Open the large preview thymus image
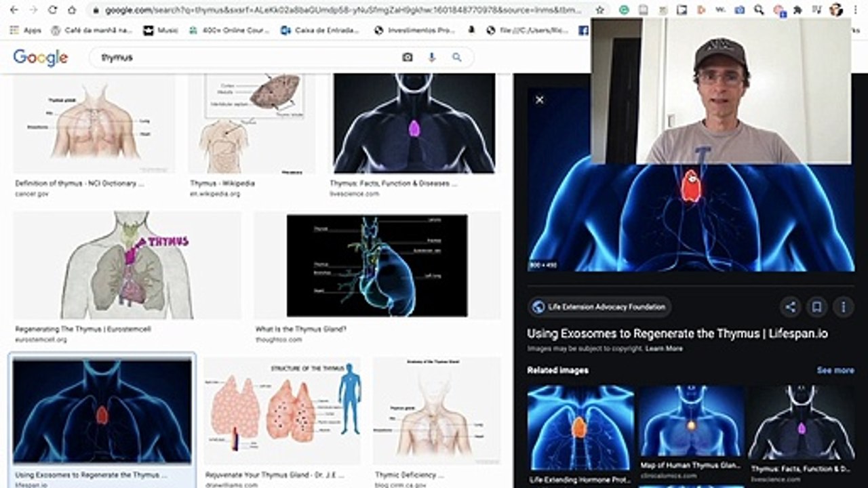 pos(691,217)
